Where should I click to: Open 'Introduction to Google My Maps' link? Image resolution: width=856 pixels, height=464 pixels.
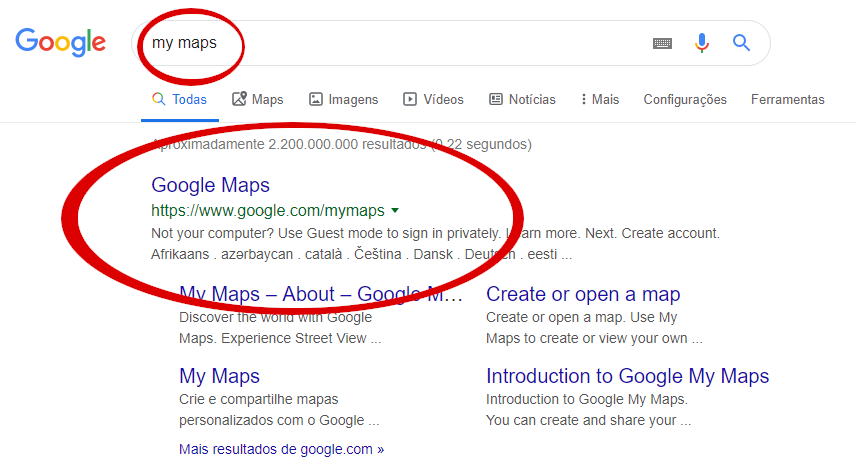pos(627,376)
